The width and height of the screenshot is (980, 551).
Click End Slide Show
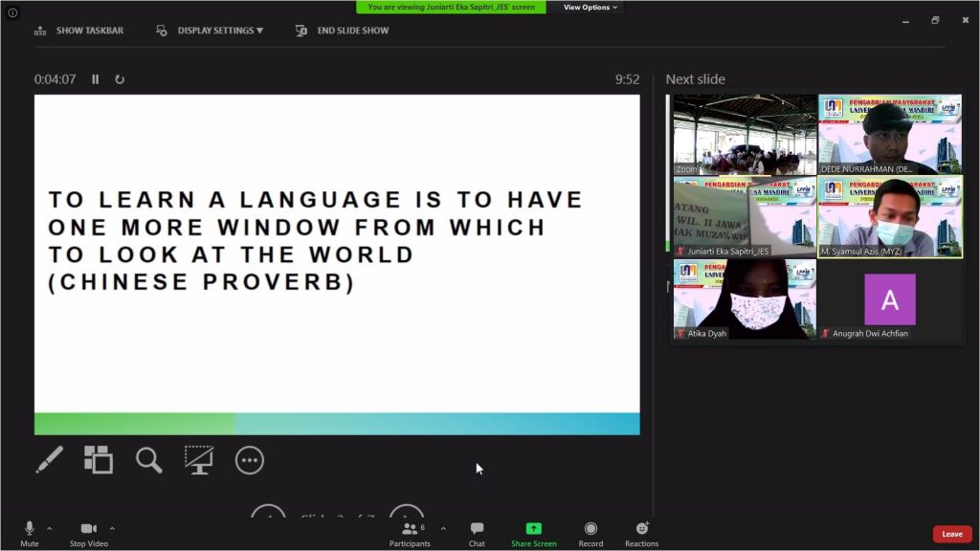pyautogui.click(x=343, y=31)
